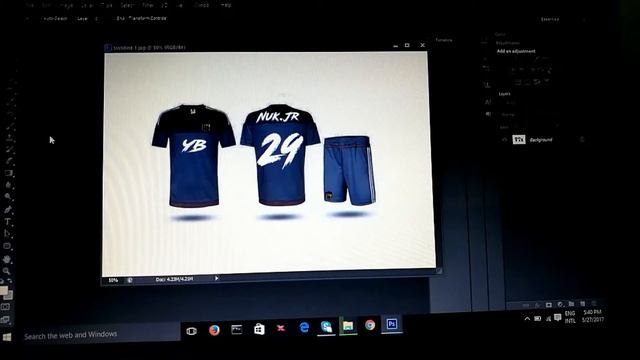Open the Image menu
The width and height of the screenshot is (640, 360).
point(66,6)
